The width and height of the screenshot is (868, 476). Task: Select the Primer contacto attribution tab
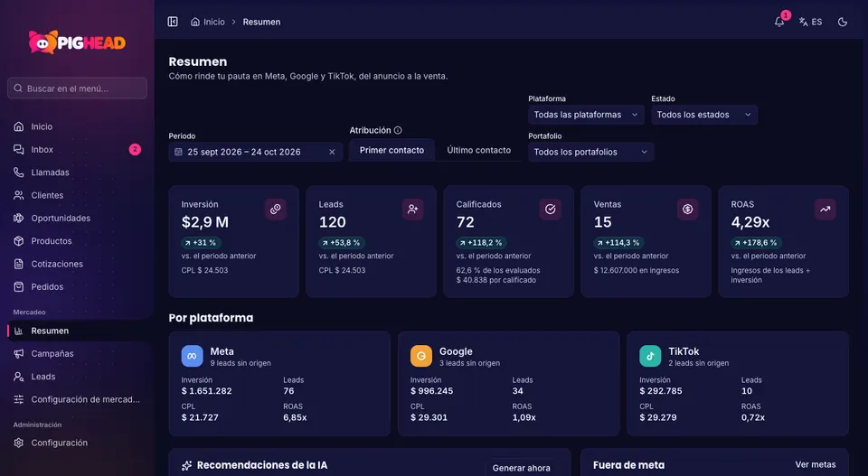[x=392, y=150]
